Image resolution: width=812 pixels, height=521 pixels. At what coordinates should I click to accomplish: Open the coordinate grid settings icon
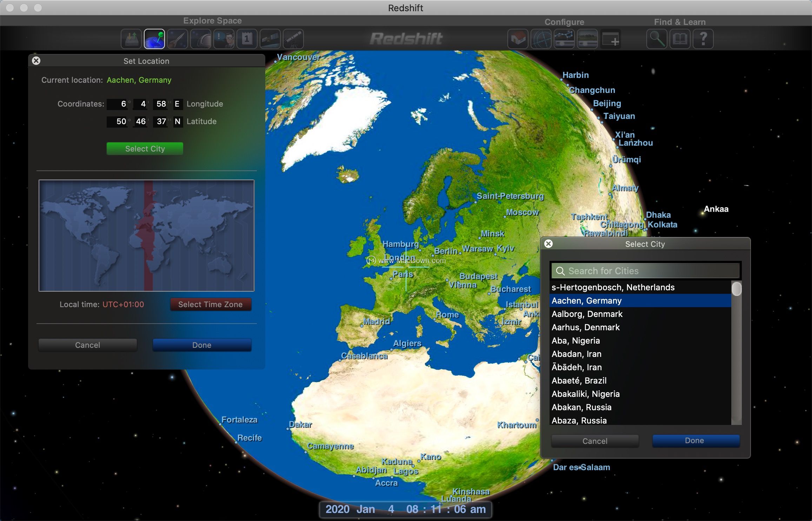coord(541,39)
